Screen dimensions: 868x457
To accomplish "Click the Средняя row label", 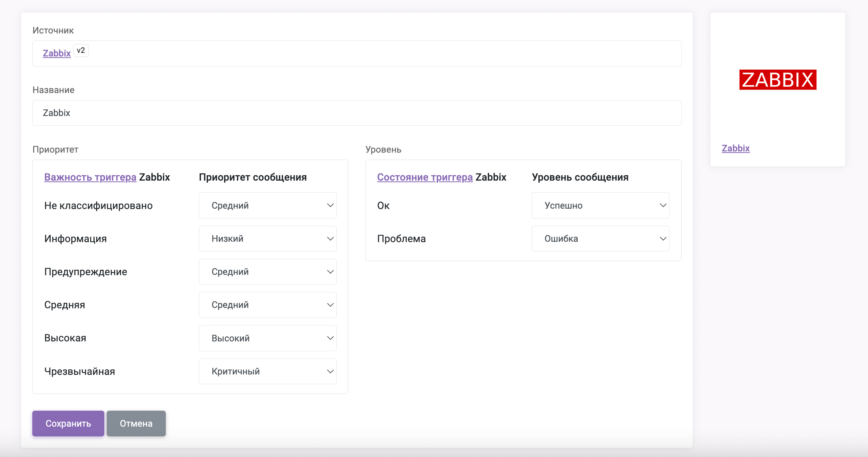I will coord(65,305).
